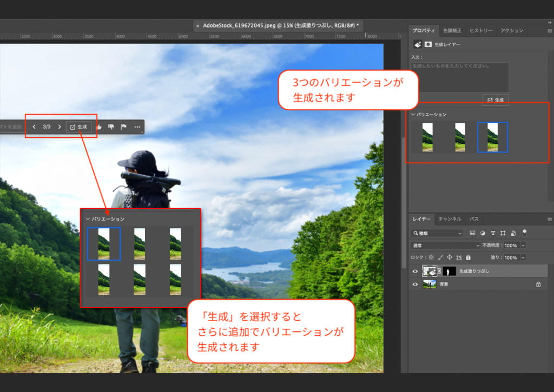Open the 不透明度 opacity dropdown arrow

click(523, 245)
